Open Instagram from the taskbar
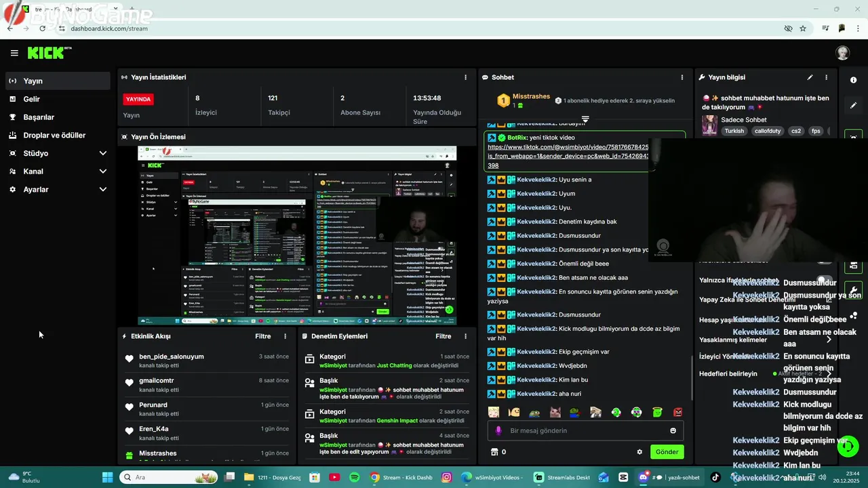The width and height of the screenshot is (868, 488). click(446, 477)
